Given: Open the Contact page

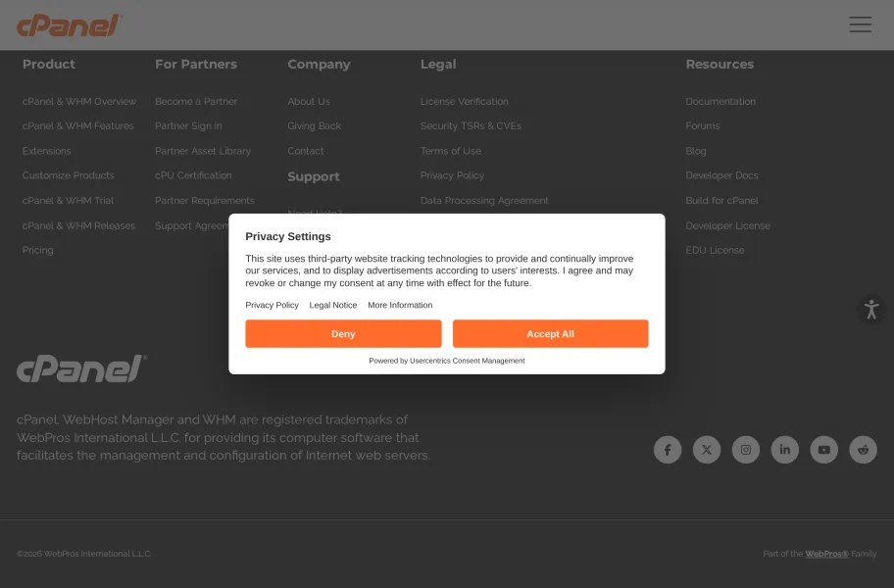Looking at the screenshot, I should [306, 151].
